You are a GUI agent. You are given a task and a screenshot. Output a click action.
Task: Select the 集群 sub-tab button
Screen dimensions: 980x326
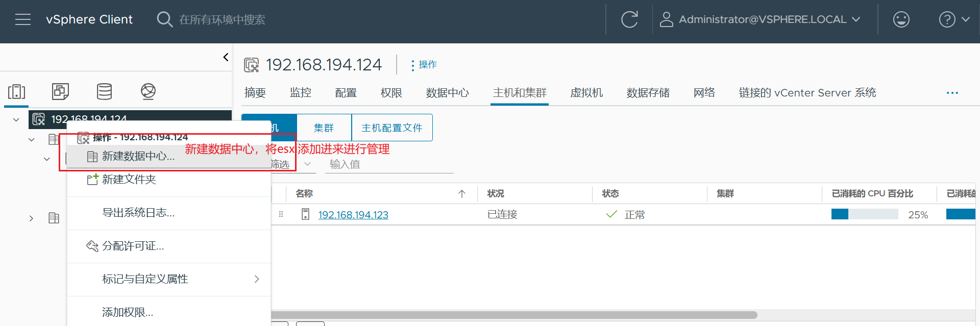[324, 128]
